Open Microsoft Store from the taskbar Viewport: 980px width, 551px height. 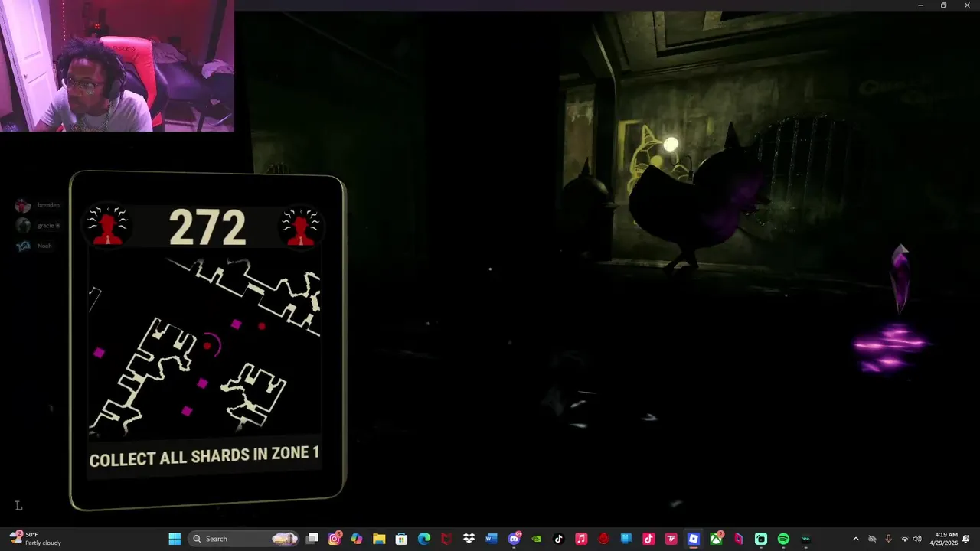click(x=401, y=539)
